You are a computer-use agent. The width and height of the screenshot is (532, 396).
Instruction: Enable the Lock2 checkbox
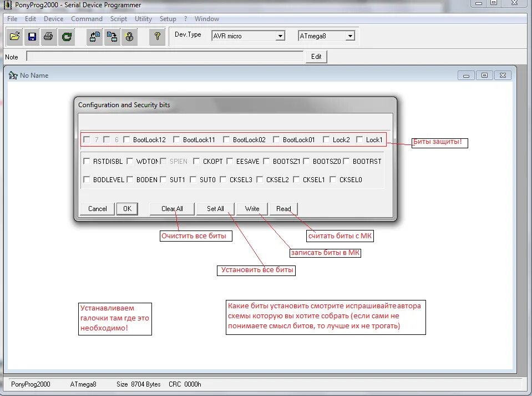click(326, 139)
